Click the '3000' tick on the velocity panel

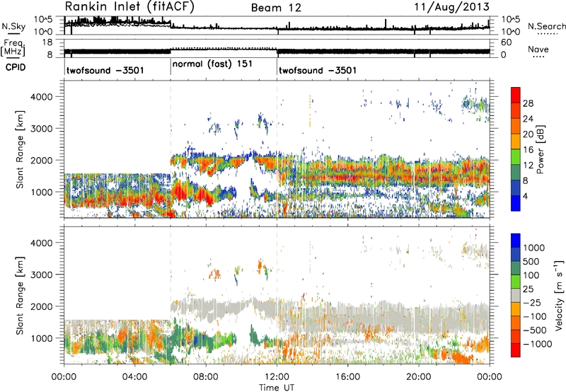[42, 275]
